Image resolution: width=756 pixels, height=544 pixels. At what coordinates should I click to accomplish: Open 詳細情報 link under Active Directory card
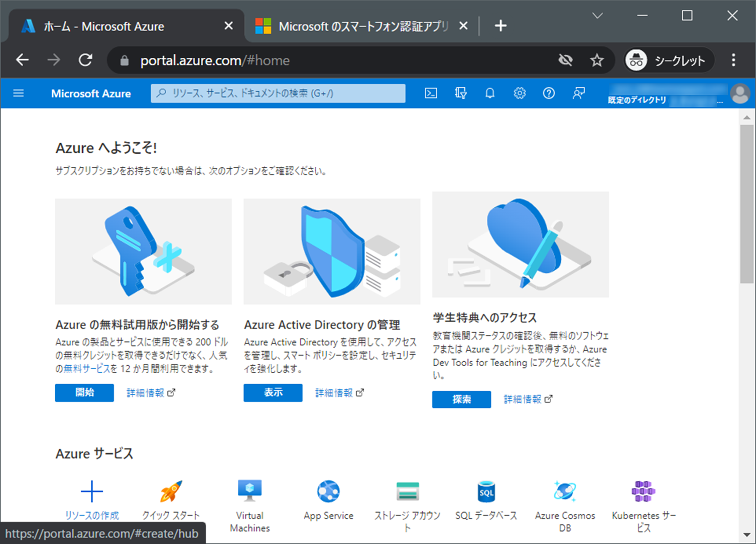click(x=339, y=393)
